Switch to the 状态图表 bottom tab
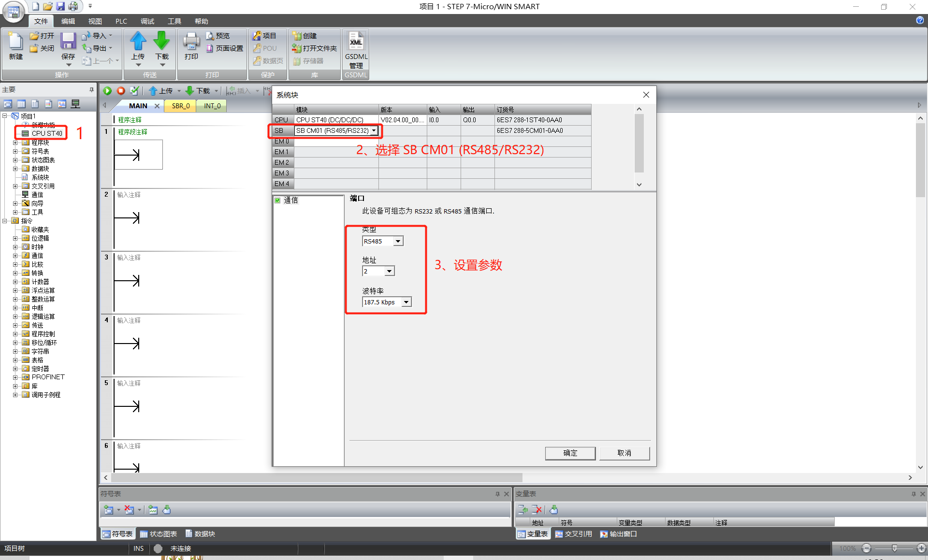Image resolution: width=928 pixels, height=560 pixels. 159,534
